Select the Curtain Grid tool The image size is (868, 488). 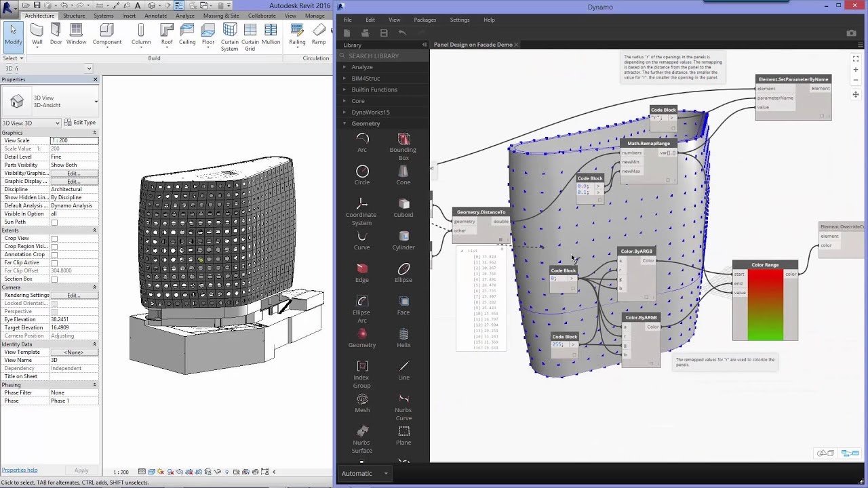click(250, 37)
